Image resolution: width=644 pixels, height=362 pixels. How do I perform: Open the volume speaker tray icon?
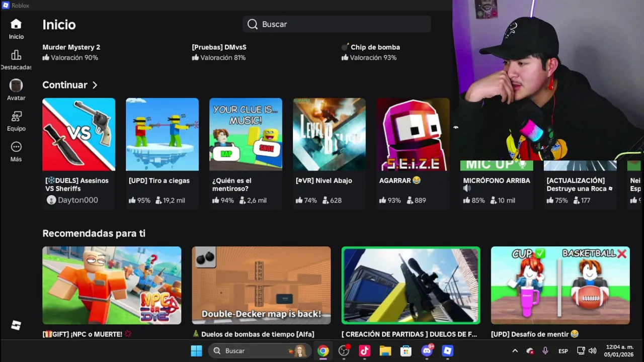[593, 351]
